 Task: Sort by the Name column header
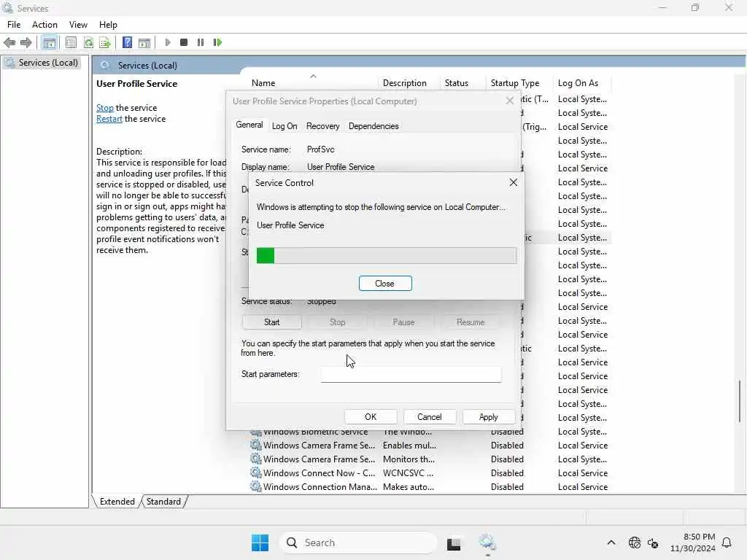click(263, 83)
